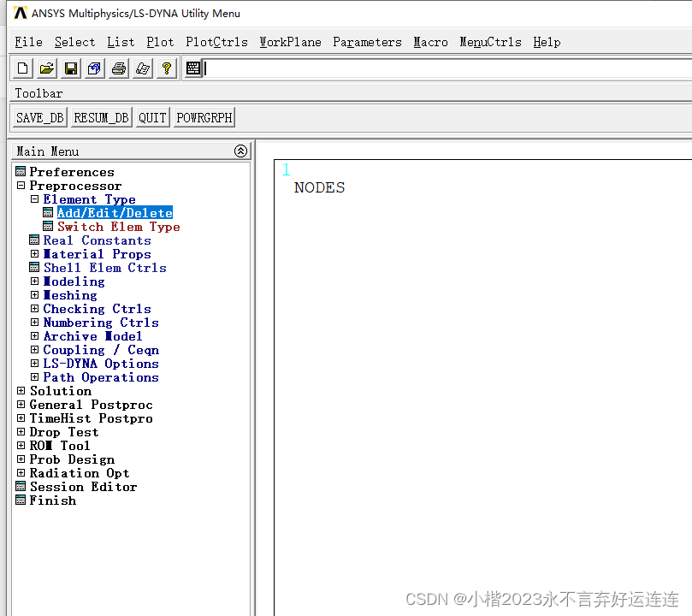The height and width of the screenshot is (616, 692).
Task: Click the Shell Elem Ctrls dialog icon
Action: pos(34,267)
